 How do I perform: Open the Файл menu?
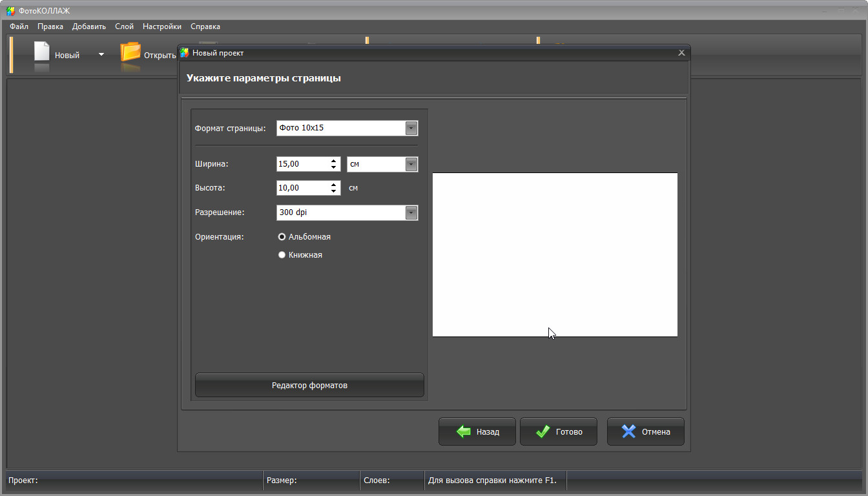click(19, 26)
